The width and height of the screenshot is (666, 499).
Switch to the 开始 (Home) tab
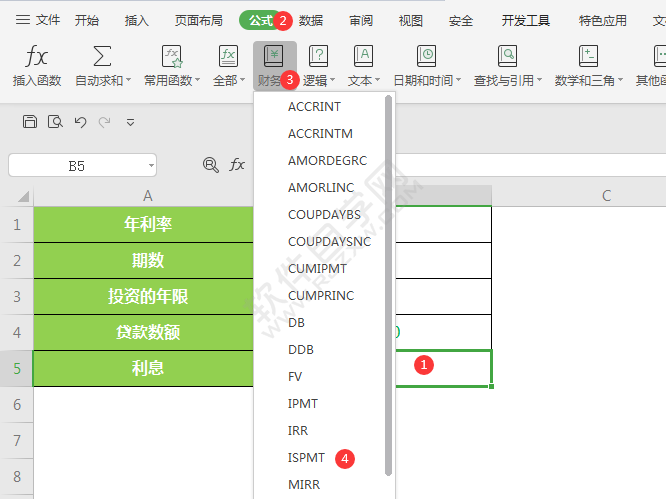[x=87, y=20]
